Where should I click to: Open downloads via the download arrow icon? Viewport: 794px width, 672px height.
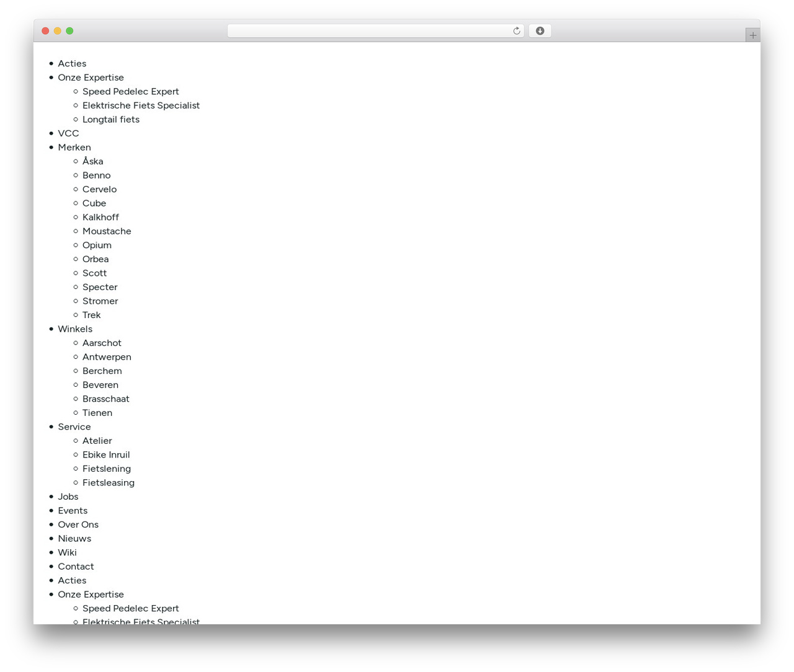coord(540,31)
